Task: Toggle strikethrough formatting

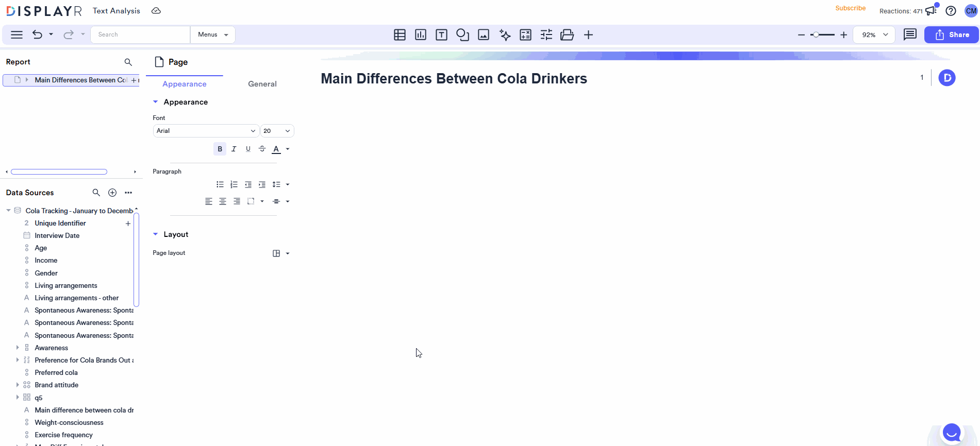Action: (x=262, y=149)
